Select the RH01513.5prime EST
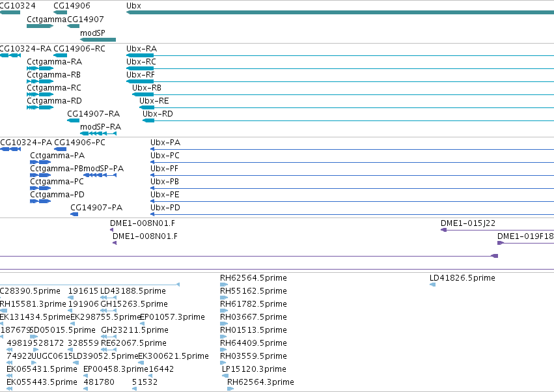The width and height of the screenshot is (554, 392). (223, 337)
